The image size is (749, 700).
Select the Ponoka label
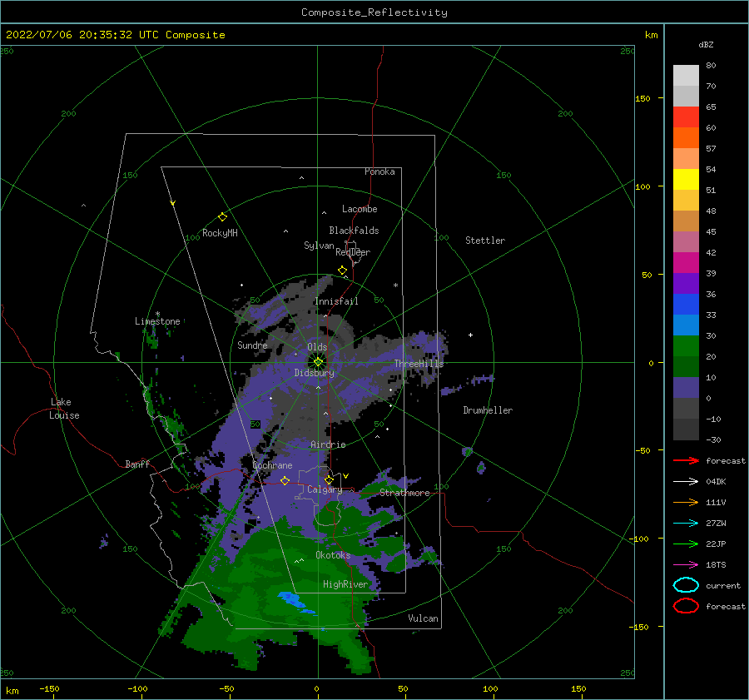coord(379,171)
